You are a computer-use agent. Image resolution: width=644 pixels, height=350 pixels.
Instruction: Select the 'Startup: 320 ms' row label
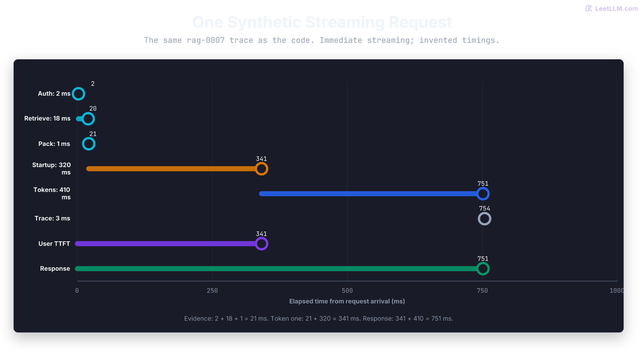tap(51, 169)
